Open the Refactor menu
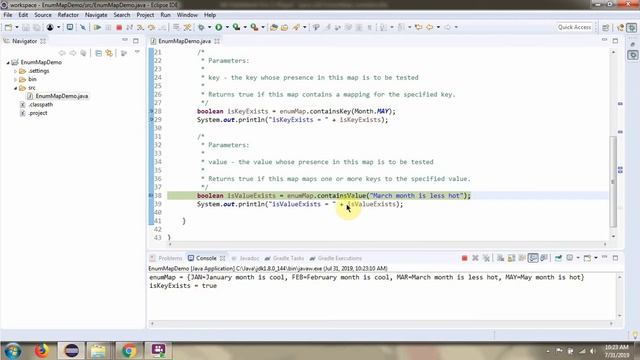The height and width of the screenshot is (360, 640). click(x=68, y=15)
